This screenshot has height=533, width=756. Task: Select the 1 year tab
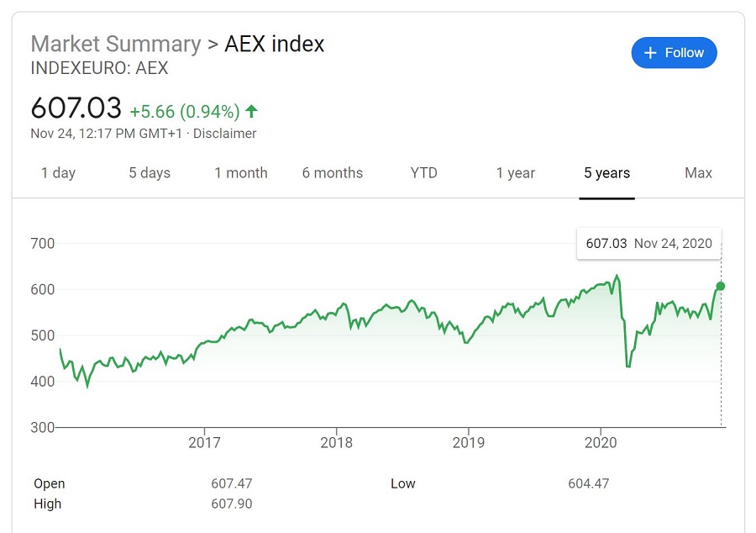(516, 172)
